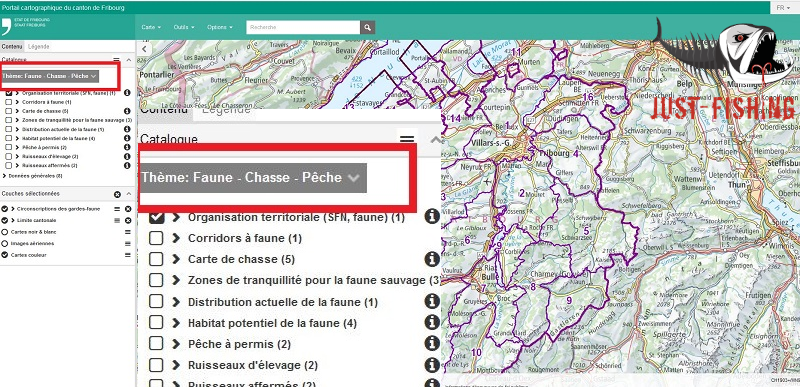Screen dimensions: 800x387
Task: Show info for Distribution actuelle de la faune
Action: point(127,129)
